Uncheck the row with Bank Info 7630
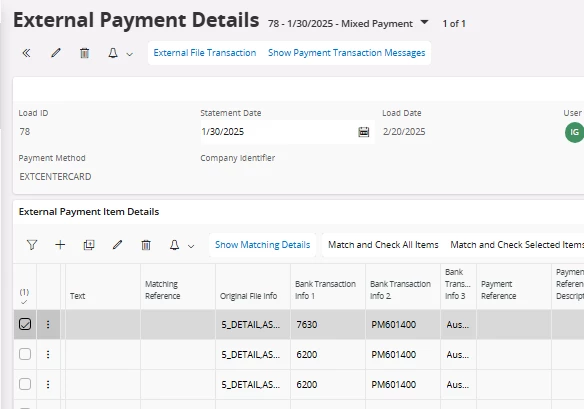 [x=25, y=324]
